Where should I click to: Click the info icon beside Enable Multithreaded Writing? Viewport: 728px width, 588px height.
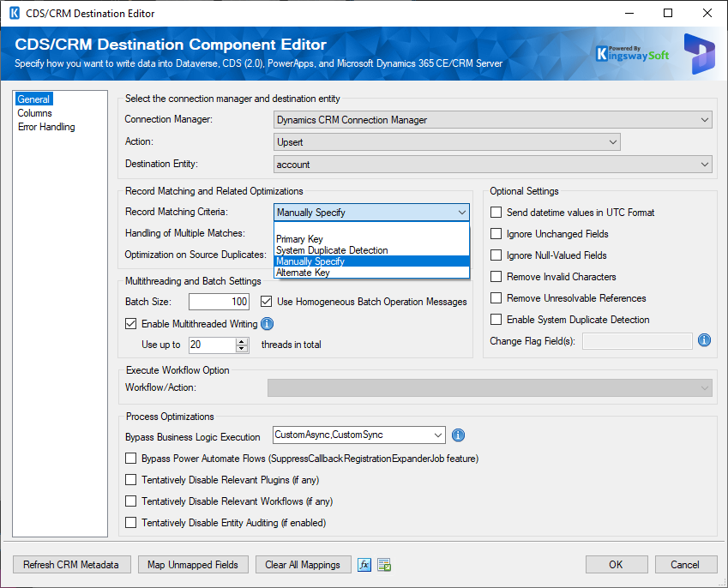click(267, 323)
